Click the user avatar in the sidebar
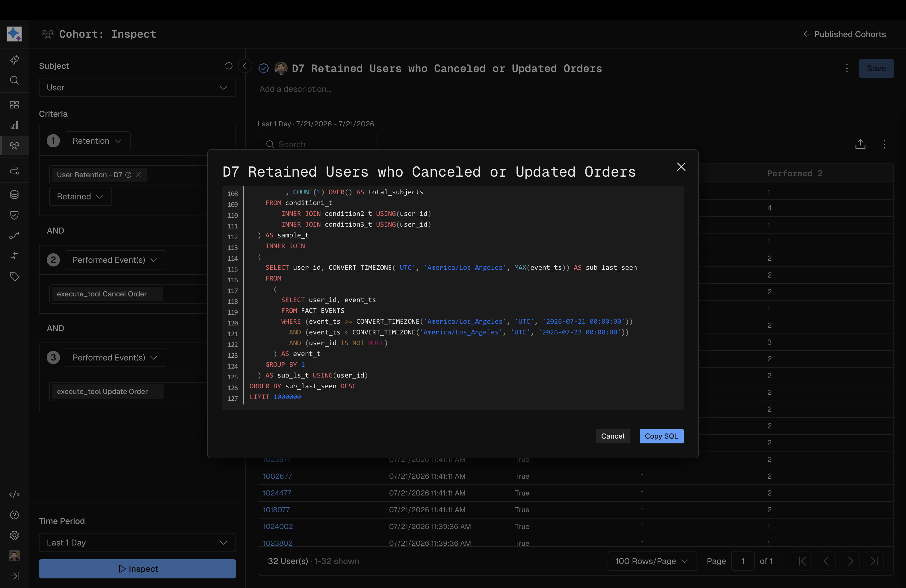The image size is (906, 588). pos(14,556)
